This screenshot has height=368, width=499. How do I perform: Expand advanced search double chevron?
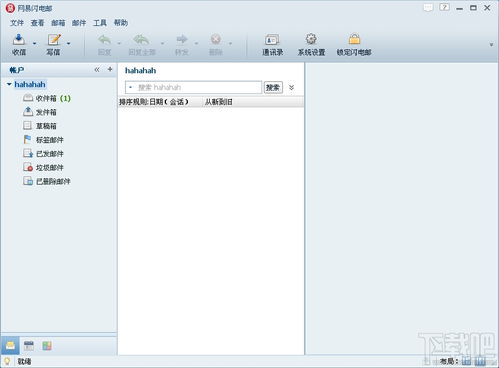(x=291, y=87)
